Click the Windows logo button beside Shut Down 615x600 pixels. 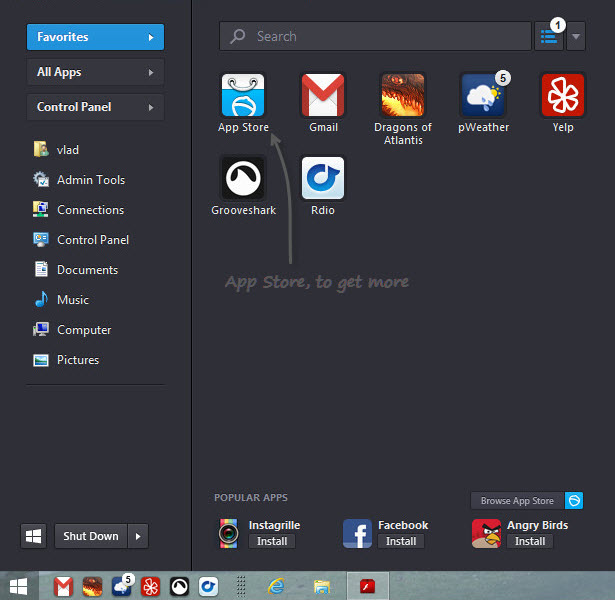33,536
